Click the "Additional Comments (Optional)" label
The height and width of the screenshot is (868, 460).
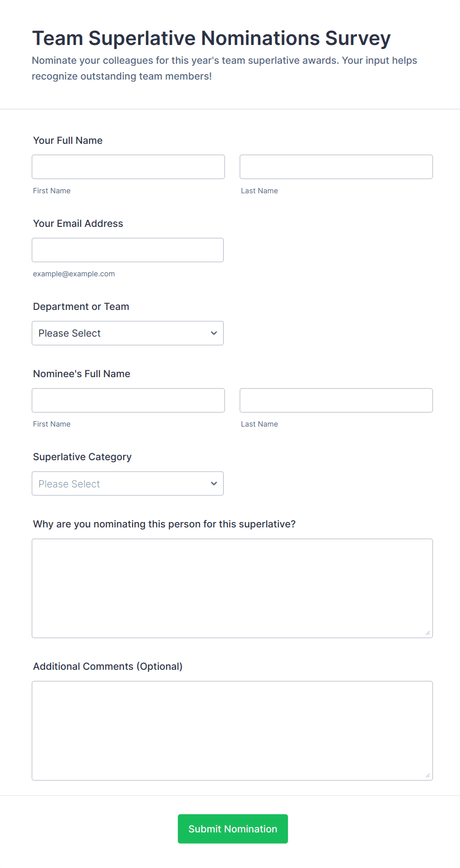click(108, 666)
